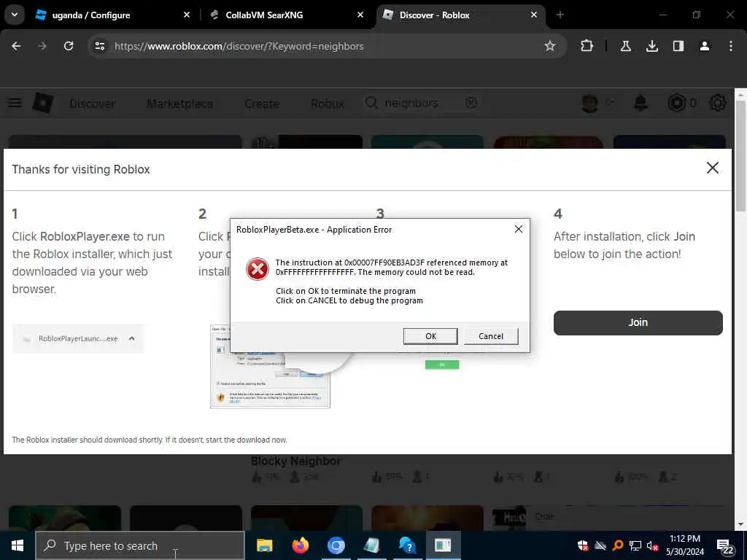Open a new browser tab
747x560 pixels.
[x=560, y=15]
